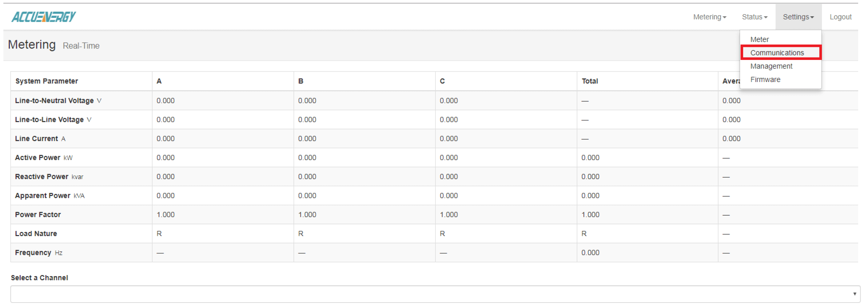Choose Management in Settings menu

(771, 66)
